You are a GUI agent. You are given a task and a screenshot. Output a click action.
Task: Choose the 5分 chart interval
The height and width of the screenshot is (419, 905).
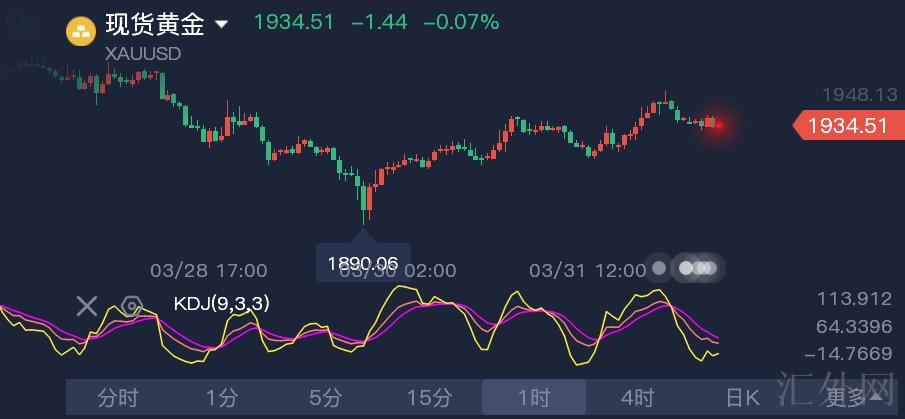click(325, 398)
